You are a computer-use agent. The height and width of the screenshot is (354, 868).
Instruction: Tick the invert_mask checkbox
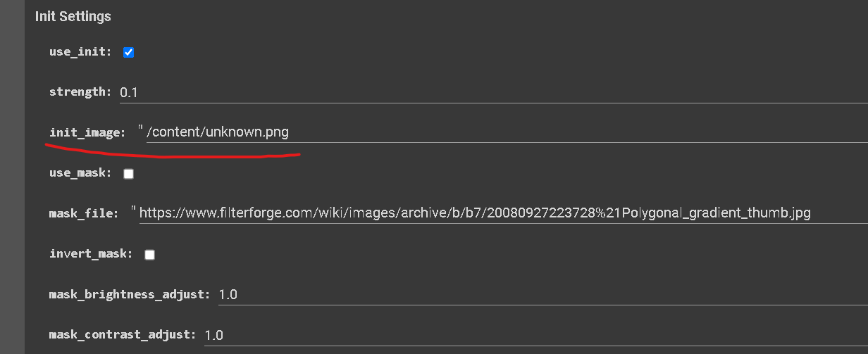[149, 254]
